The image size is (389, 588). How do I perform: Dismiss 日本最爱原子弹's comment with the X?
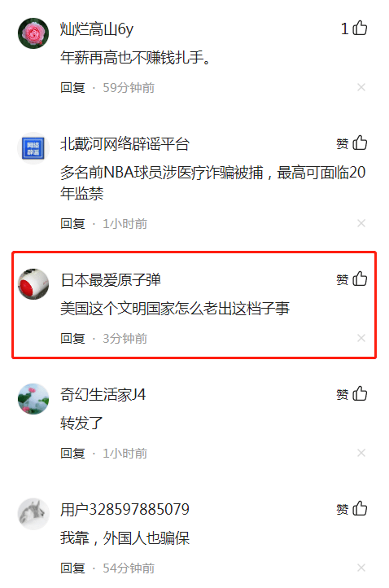click(361, 338)
